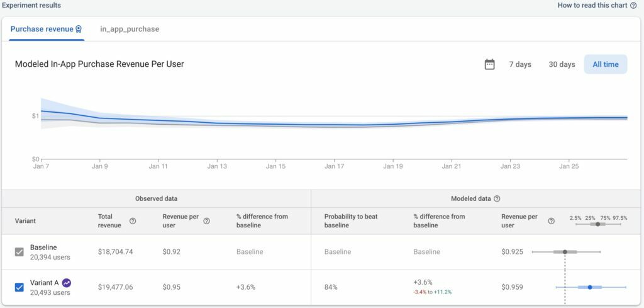The height and width of the screenshot is (308, 644).
Task: Switch to the in_app_purchase tab
Action: 130,29
